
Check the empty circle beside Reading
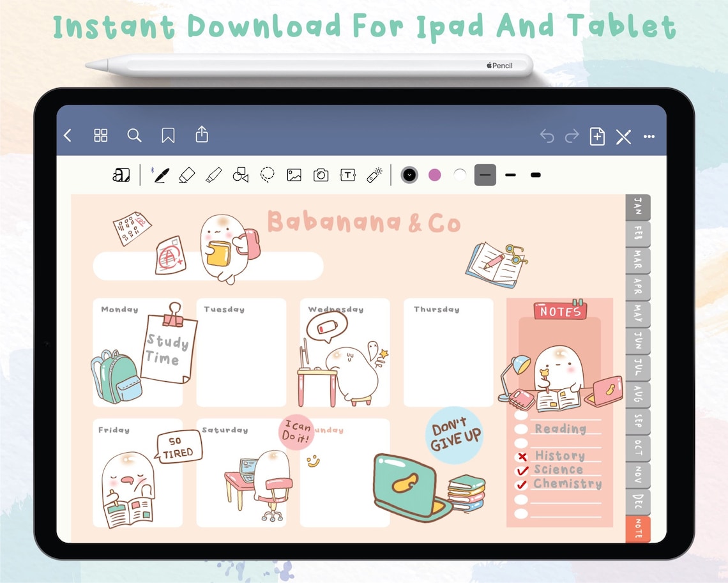(x=521, y=428)
